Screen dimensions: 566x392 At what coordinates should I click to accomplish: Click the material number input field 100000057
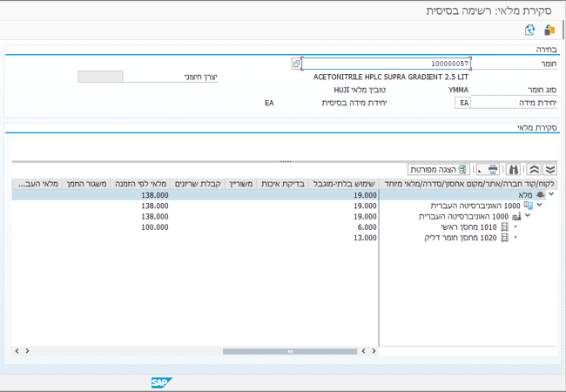pos(386,64)
